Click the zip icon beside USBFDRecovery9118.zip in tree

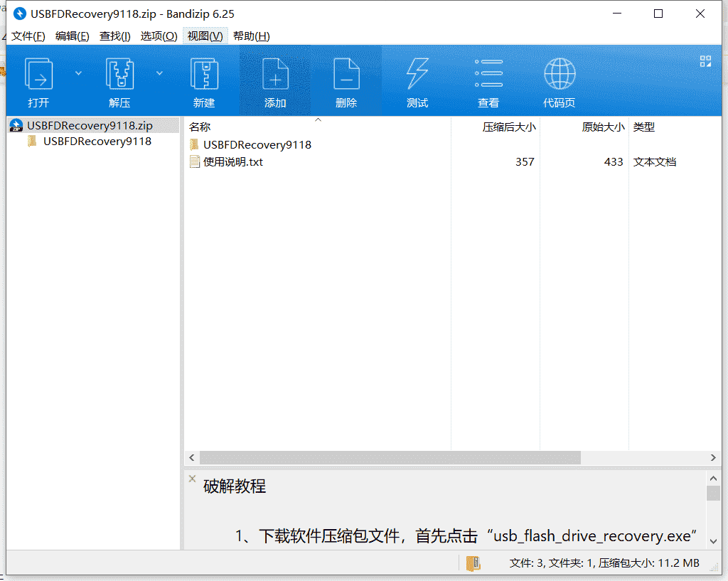click(16, 125)
